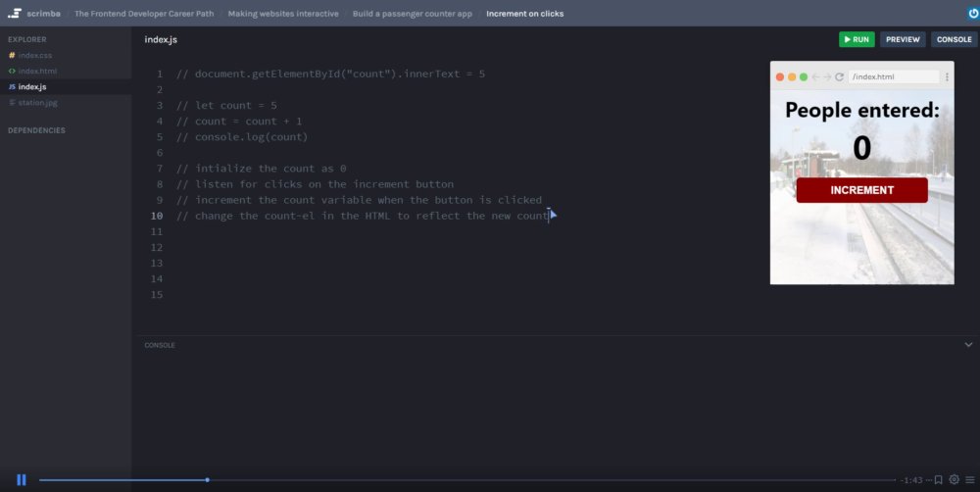The image size is (980, 492).
Task: Click the count value 0 in preview
Action: (x=861, y=148)
